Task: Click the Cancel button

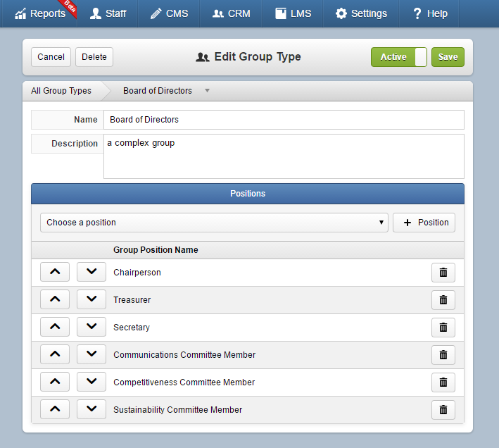Action: 51,57
